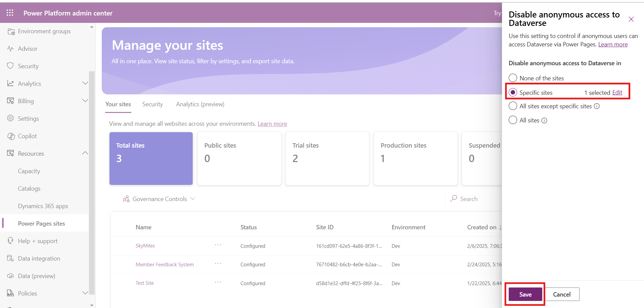644x308 pixels.
Task: Open the app launcher waffle icon
Action: 10,13
